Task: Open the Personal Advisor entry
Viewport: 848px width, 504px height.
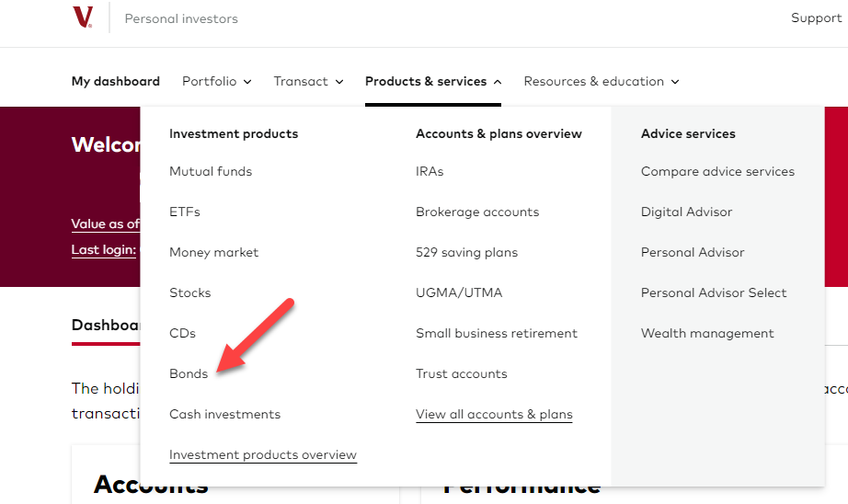Action: (x=693, y=253)
